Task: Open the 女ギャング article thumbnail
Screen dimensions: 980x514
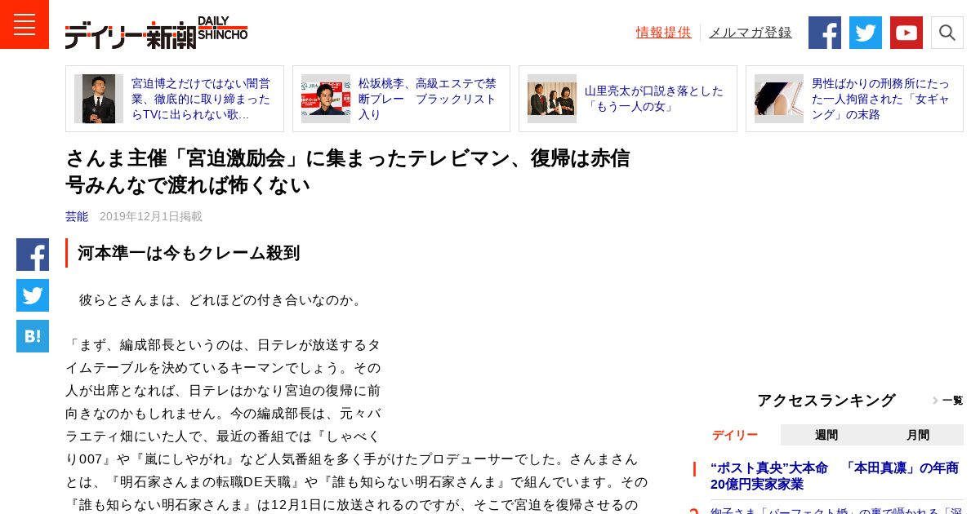Action: pos(779,99)
